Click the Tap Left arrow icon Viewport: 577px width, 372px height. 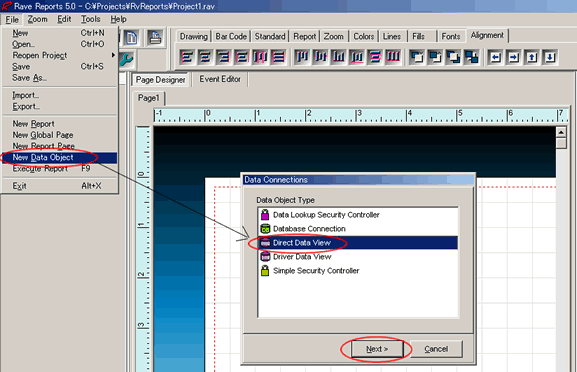click(495, 57)
